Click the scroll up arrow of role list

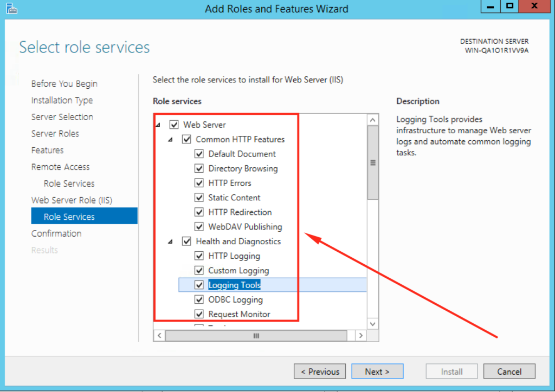coord(373,120)
